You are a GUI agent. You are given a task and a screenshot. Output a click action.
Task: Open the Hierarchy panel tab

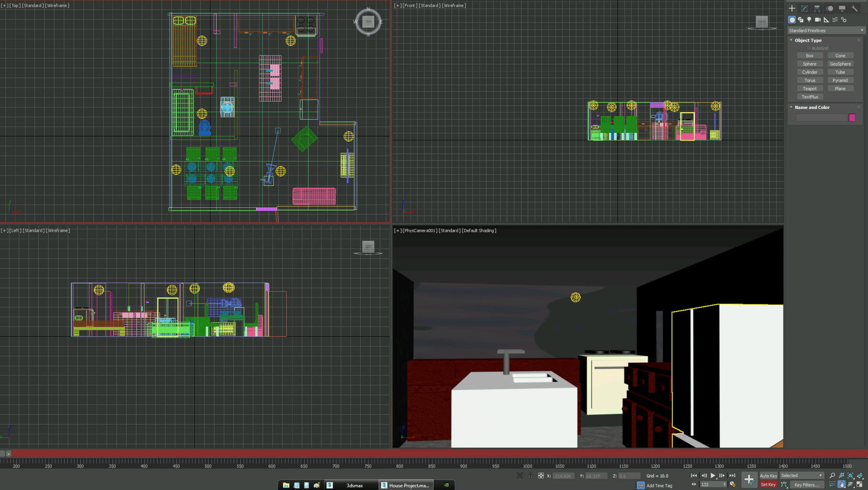click(x=817, y=8)
